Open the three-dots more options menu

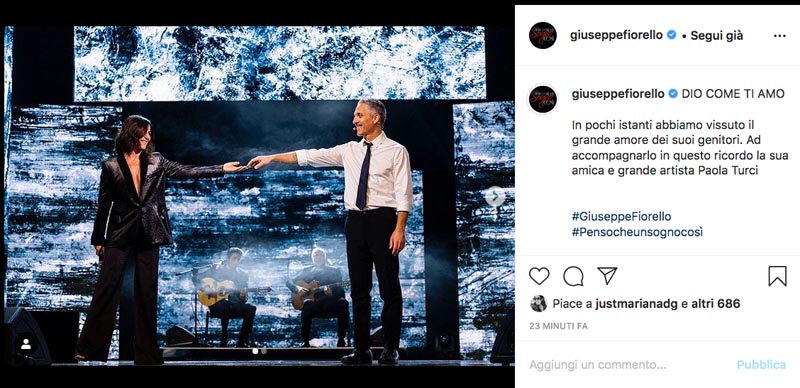[x=780, y=36]
